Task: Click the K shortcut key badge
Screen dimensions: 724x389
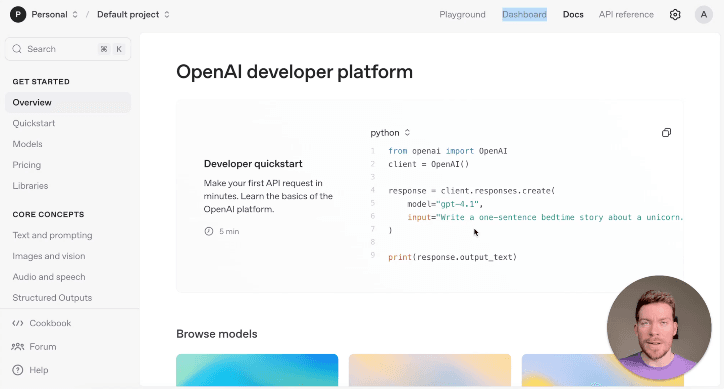Action: coord(119,49)
